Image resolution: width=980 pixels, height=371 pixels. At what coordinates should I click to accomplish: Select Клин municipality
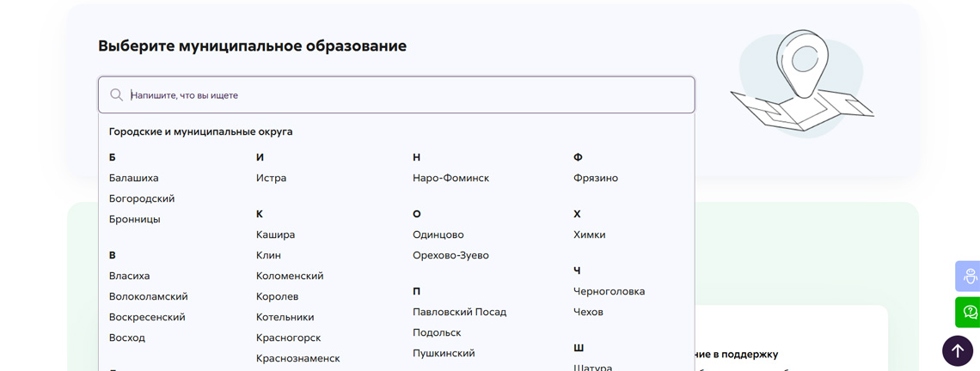[269, 255]
